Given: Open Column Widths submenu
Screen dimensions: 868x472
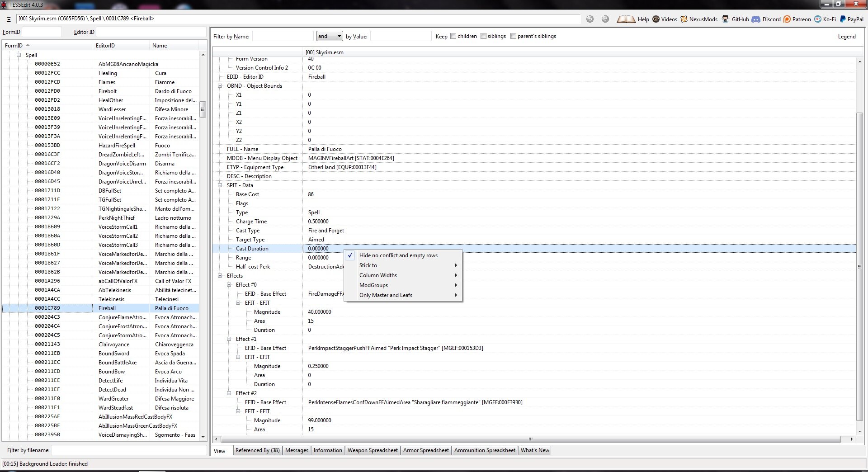Looking at the screenshot, I should click(403, 275).
